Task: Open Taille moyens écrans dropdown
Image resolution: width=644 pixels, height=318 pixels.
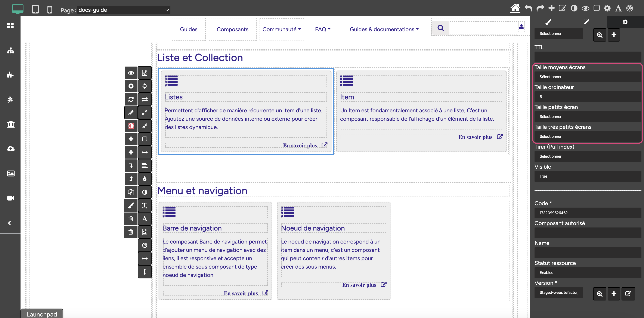Action: point(588,77)
